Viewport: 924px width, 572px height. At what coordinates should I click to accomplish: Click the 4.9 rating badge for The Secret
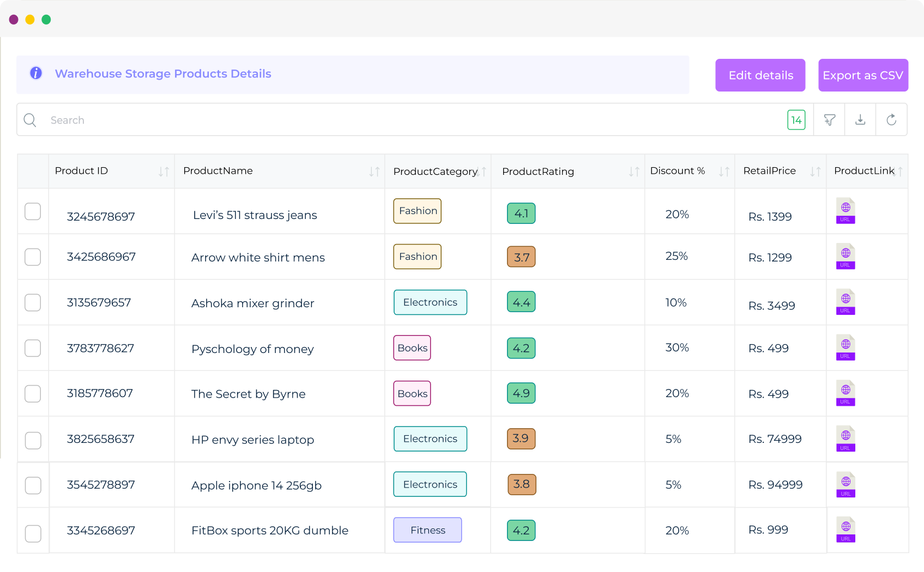[521, 393]
